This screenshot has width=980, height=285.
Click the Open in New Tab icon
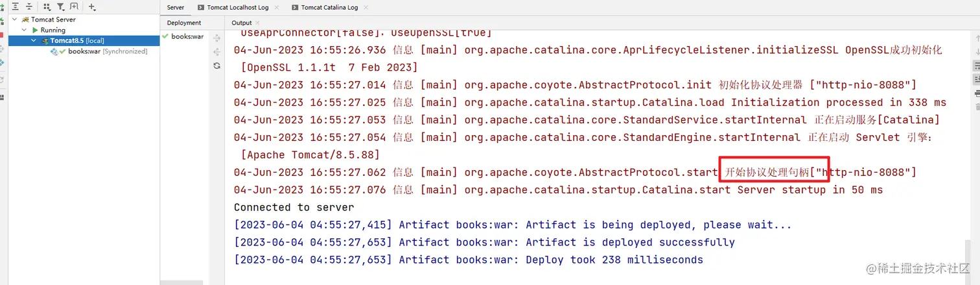coord(74,7)
